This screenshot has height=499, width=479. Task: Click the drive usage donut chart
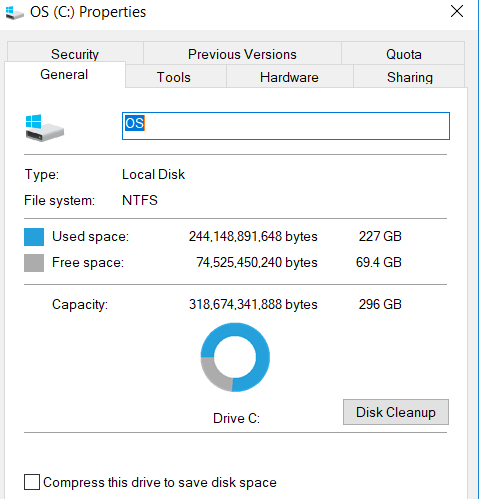tap(235, 357)
